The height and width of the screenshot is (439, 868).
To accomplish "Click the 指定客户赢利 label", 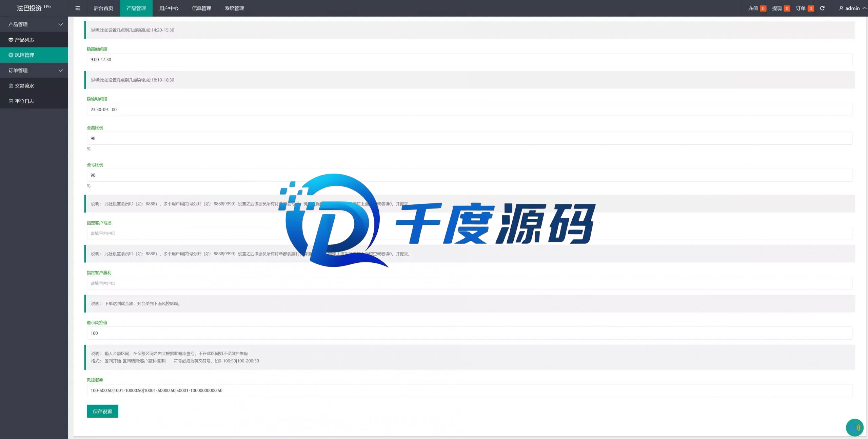I will click(x=99, y=273).
